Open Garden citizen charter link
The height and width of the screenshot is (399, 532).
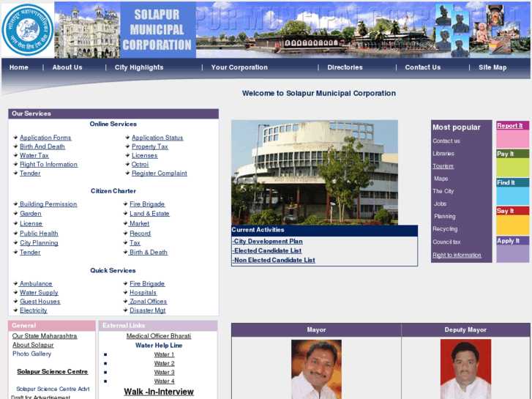click(31, 213)
